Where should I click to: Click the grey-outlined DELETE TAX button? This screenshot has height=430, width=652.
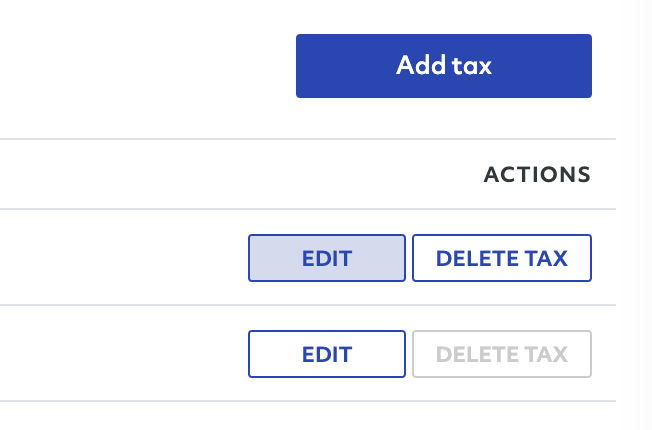pos(502,354)
